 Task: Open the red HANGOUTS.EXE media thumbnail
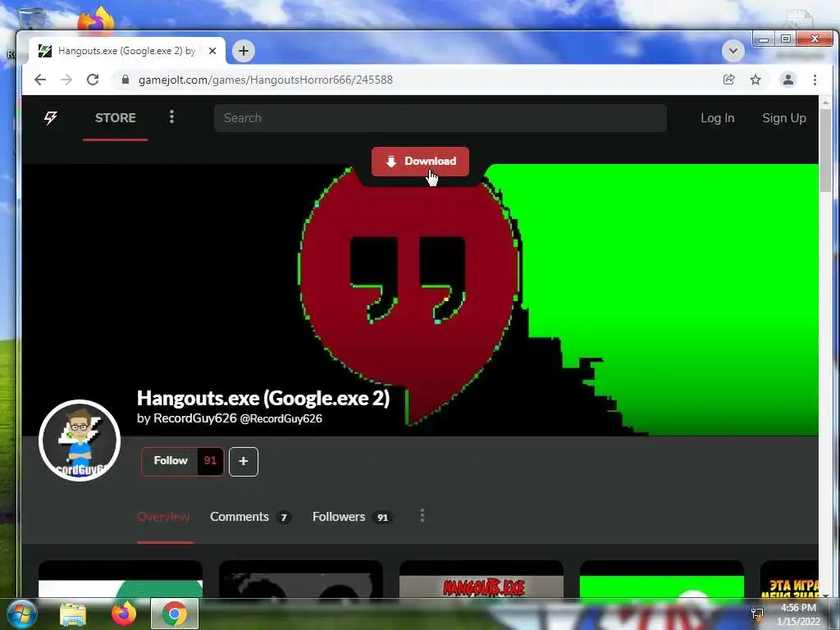[481, 580]
